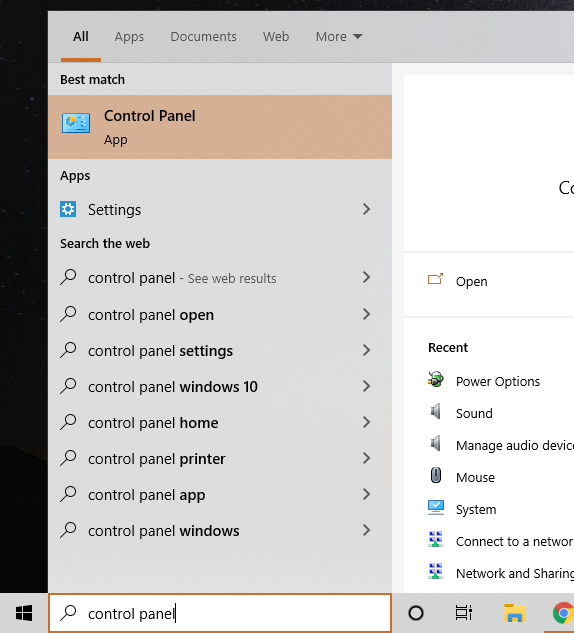Click magnifier icon beside 'control panel open'

[68, 314]
